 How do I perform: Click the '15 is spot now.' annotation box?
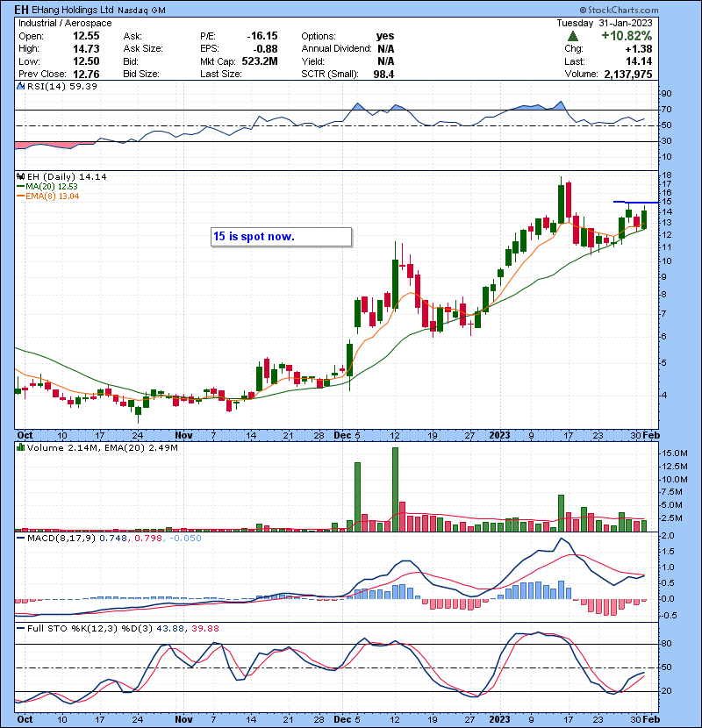tap(281, 237)
